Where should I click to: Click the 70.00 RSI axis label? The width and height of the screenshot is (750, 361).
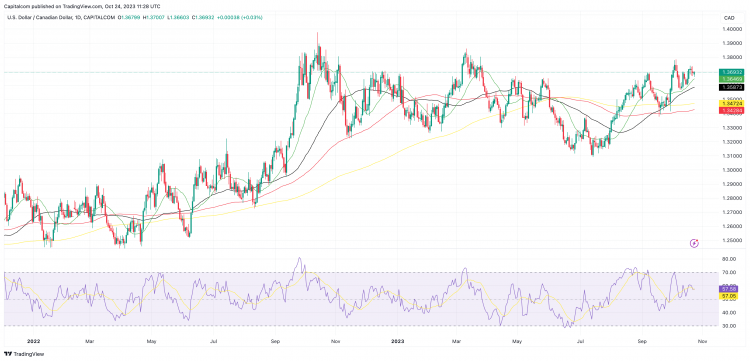click(728, 273)
